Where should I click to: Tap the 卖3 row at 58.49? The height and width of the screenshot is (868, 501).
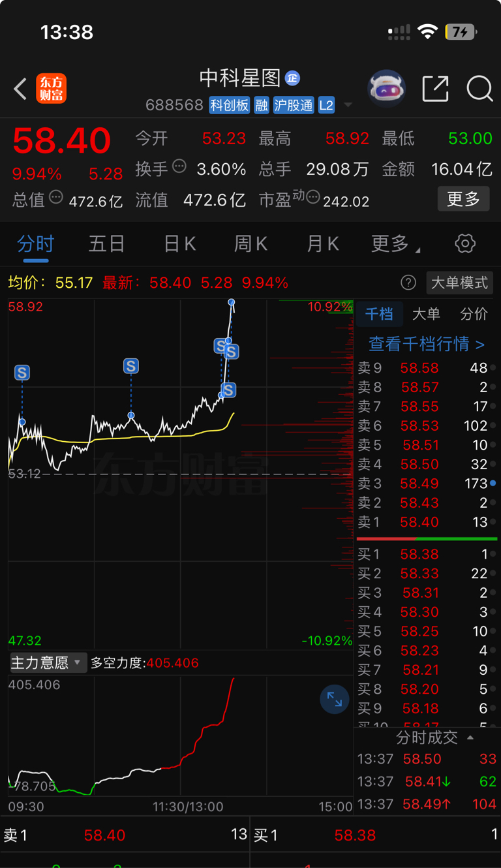(427, 484)
